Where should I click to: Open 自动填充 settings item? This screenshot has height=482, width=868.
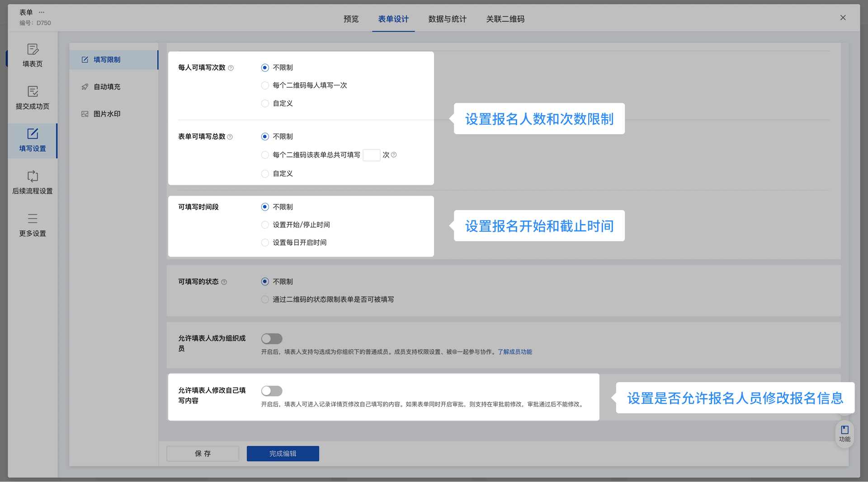tap(107, 87)
